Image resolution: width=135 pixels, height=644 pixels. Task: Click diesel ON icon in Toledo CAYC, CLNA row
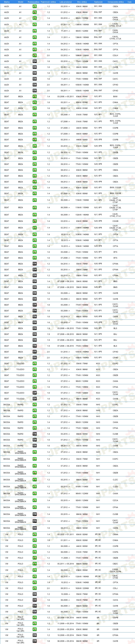[x=35, y=393]
